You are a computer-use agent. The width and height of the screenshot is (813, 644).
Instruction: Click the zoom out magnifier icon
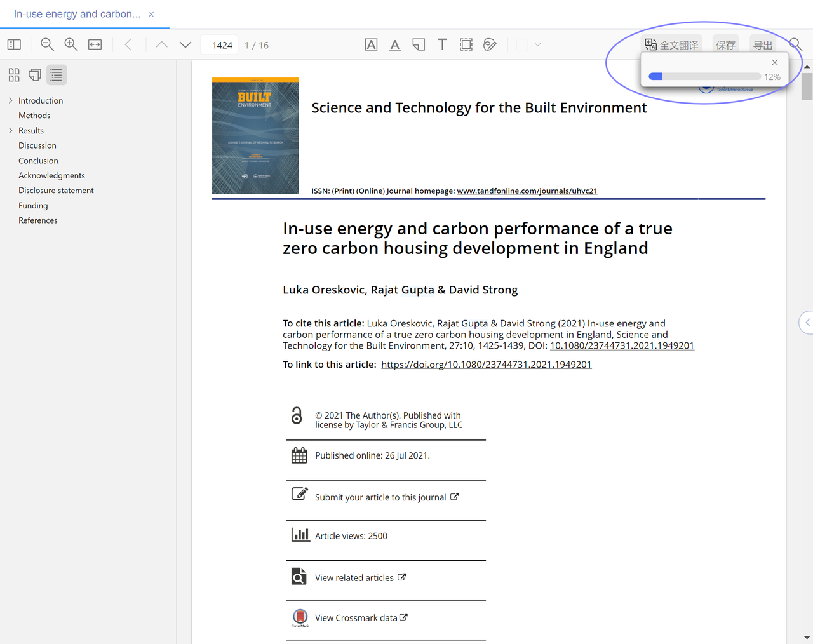click(47, 44)
